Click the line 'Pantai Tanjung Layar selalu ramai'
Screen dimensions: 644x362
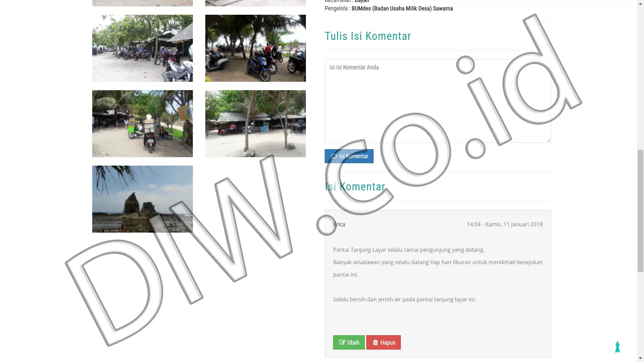[409, 250]
